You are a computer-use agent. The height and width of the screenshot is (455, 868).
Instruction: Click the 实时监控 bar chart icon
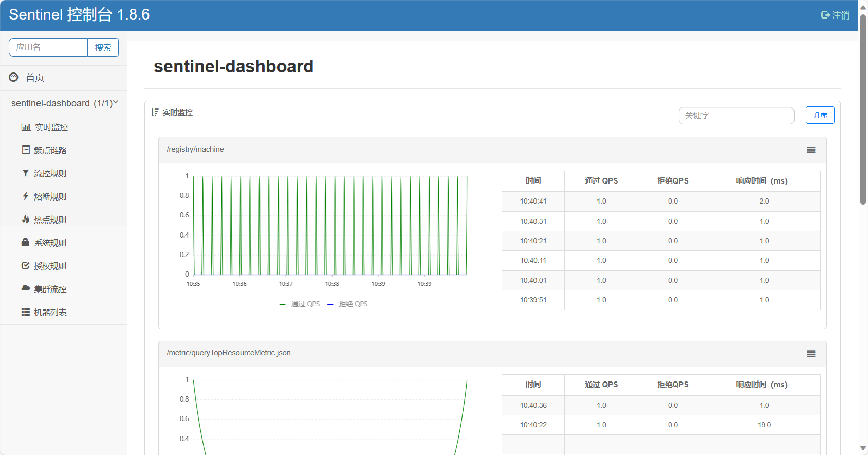click(x=26, y=127)
